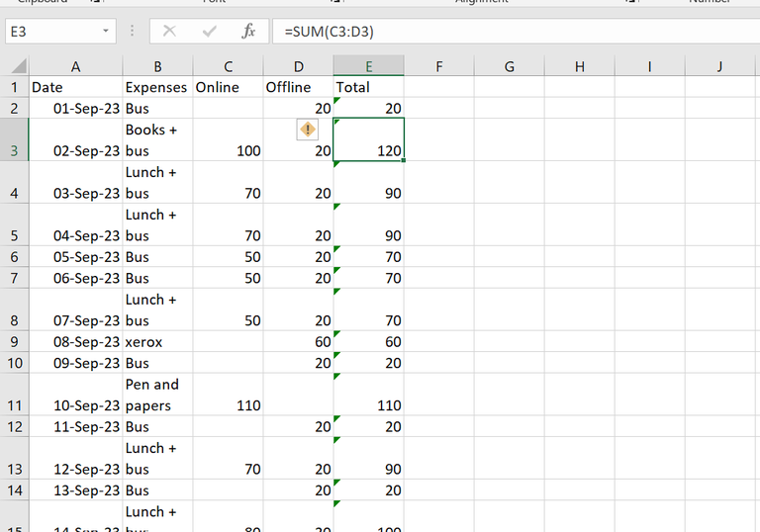Select row 1 header
This screenshot has width=760, height=532.
point(14,87)
